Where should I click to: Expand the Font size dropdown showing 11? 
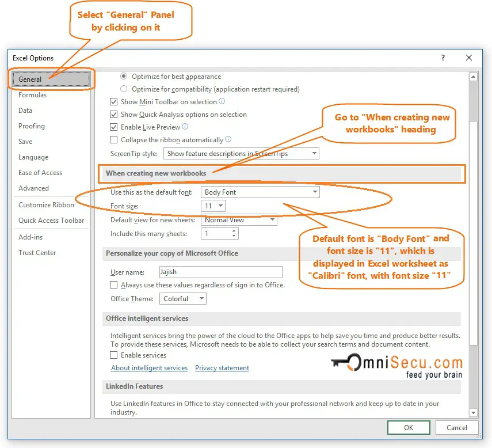tap(213, 206)
